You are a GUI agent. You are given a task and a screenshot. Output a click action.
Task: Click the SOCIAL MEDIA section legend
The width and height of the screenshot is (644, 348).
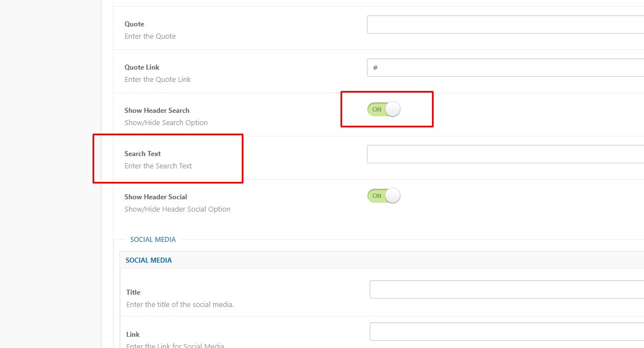pyautogui.click(x=153, y=240)
